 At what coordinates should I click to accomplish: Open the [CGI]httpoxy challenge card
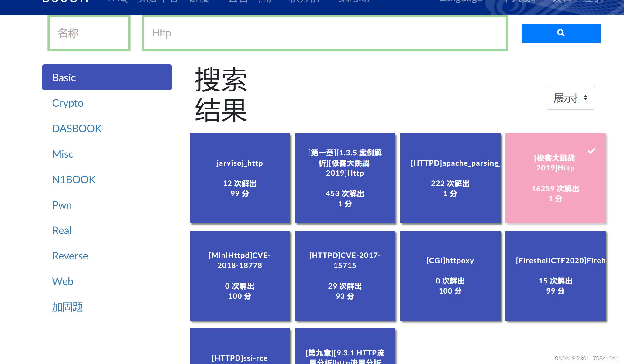[450, 275]
